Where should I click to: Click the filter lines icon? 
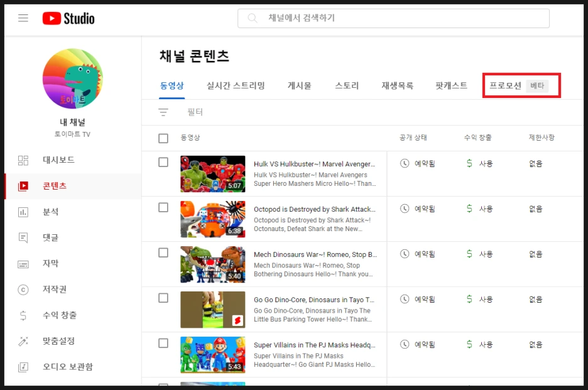point(163,112)
